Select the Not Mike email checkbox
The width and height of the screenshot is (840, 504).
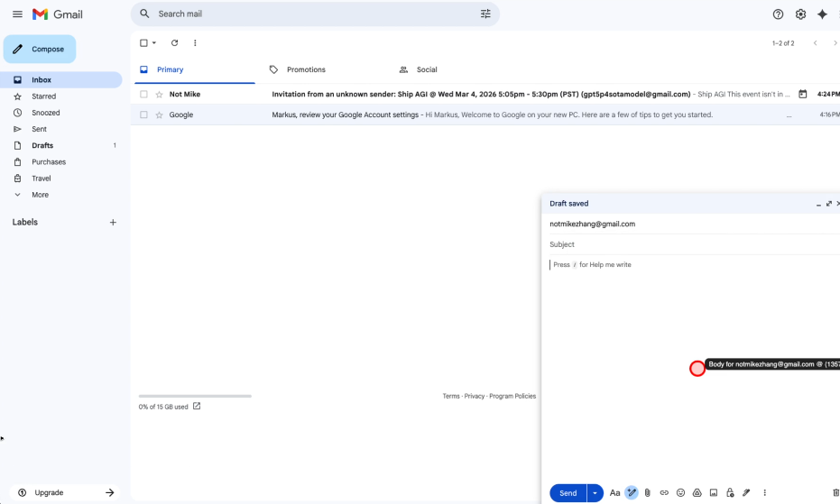click(143, 95)
